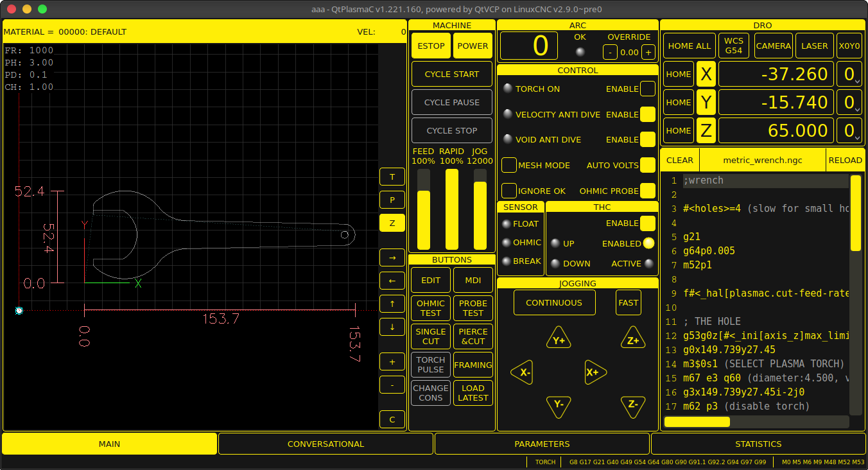The height and width of the screenshot is (470, 868).
Task: Jog right with the X+ arrow
Action: [596, 372]
